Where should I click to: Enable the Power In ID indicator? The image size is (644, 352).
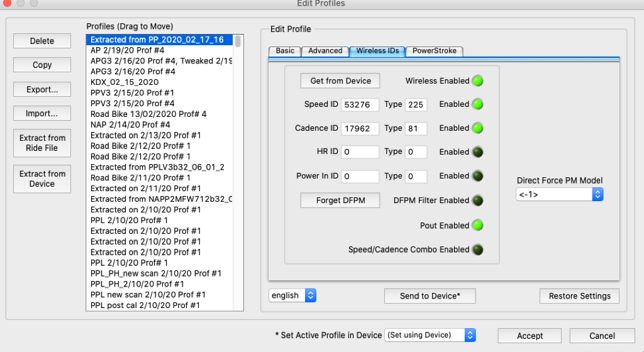(x=478, y=176)
